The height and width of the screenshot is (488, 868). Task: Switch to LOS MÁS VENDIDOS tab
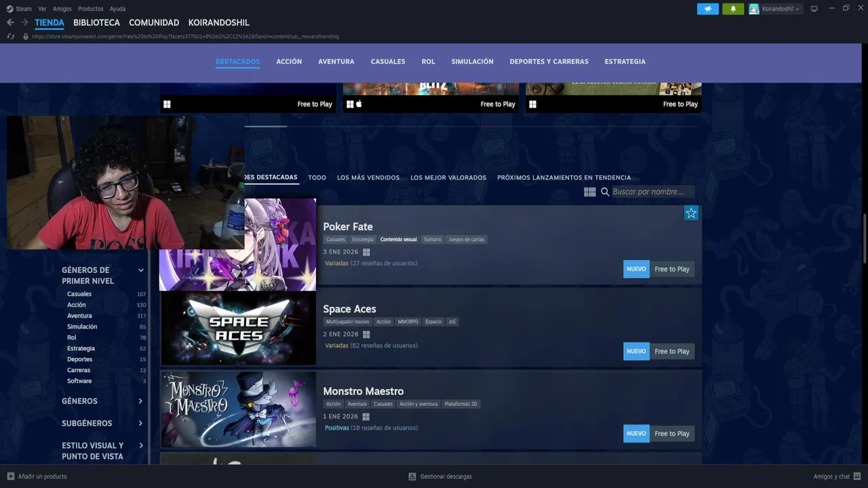[368, 178]
